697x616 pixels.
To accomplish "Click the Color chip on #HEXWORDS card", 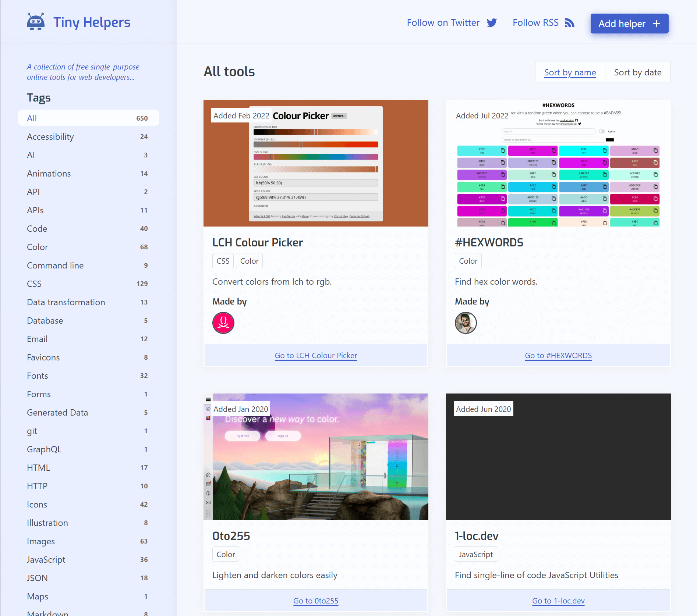I will click(x=468, y=261).
